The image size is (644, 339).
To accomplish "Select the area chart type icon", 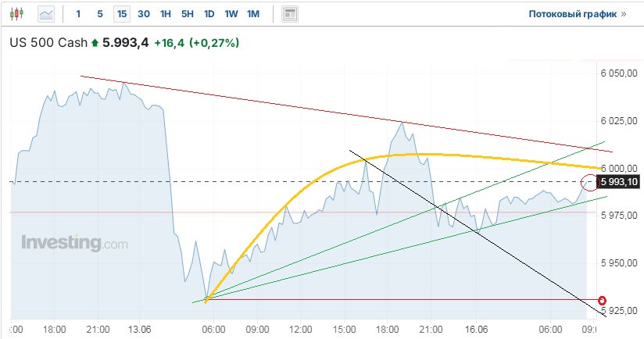I will coord(47,13).
